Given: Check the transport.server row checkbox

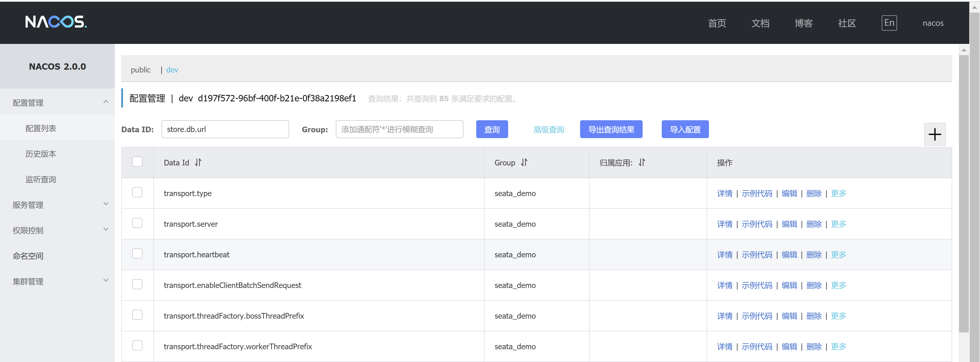Looking at the screenshot, I should click(x=137, y=223).
